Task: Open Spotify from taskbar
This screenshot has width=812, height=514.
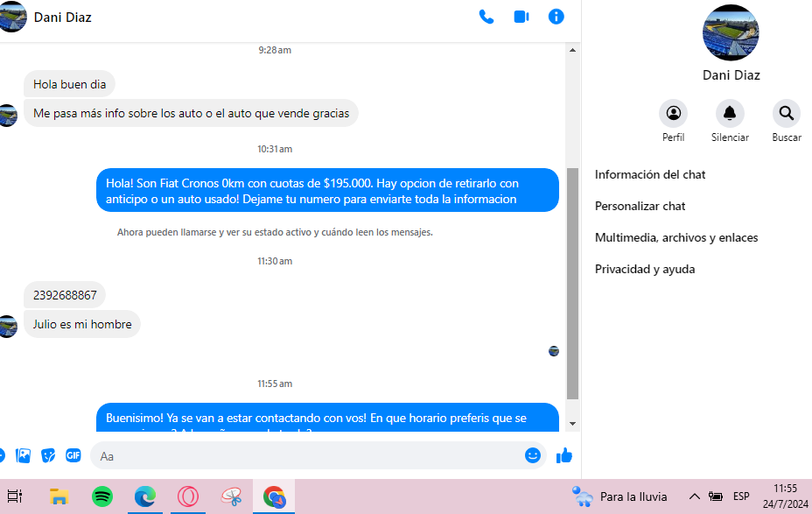Action: pyautogui.click(x=102, y=496)
